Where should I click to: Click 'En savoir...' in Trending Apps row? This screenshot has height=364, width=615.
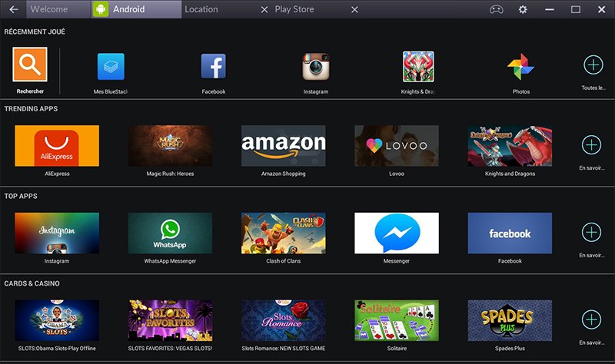point(591,168)
